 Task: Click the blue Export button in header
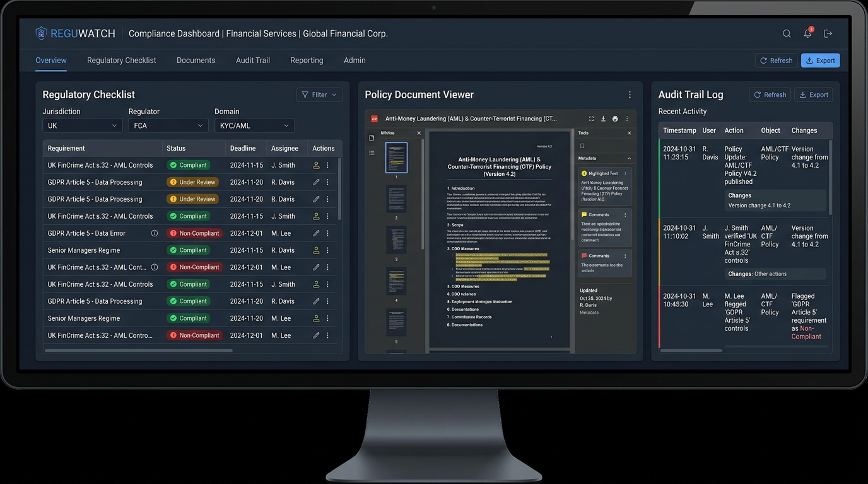tap(820, 60)
